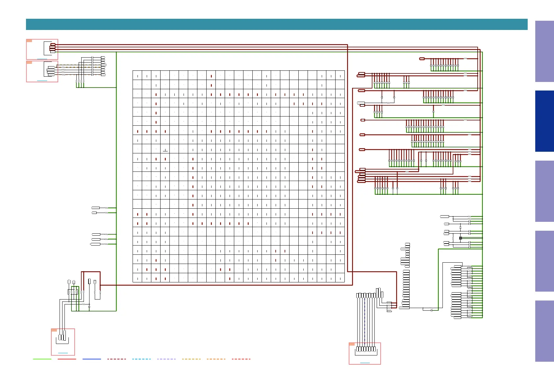Open the purple side tab just below the dark blue tab

[544, 191]
